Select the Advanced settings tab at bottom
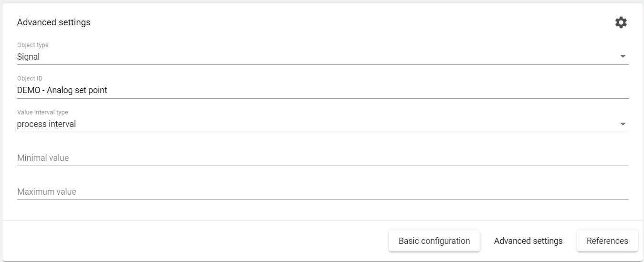Screen dimensions: 644x262 tap(528, 241)
